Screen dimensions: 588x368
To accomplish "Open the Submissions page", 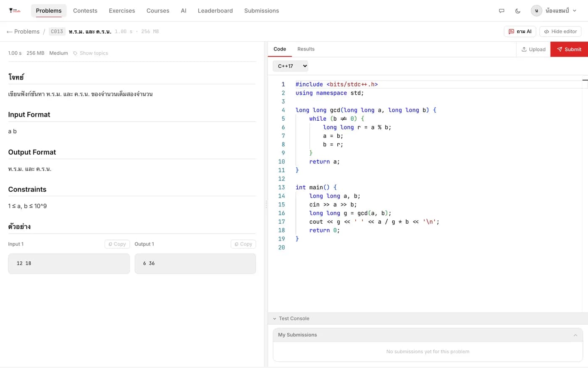I will 262,11.
